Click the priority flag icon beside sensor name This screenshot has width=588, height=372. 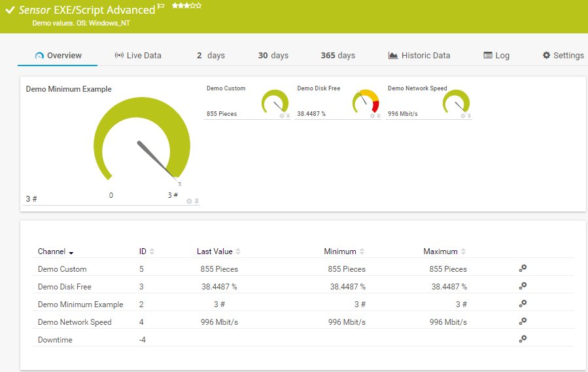coord(161,7)
